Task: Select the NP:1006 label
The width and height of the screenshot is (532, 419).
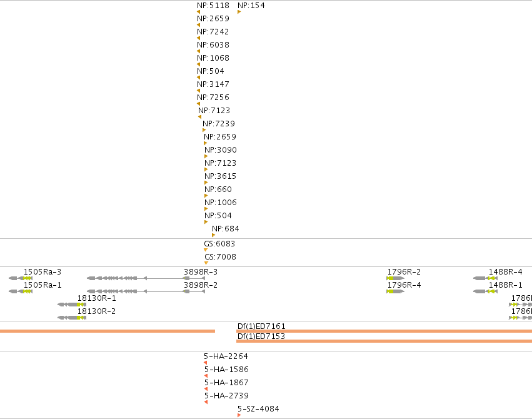Action: point(221,203)
